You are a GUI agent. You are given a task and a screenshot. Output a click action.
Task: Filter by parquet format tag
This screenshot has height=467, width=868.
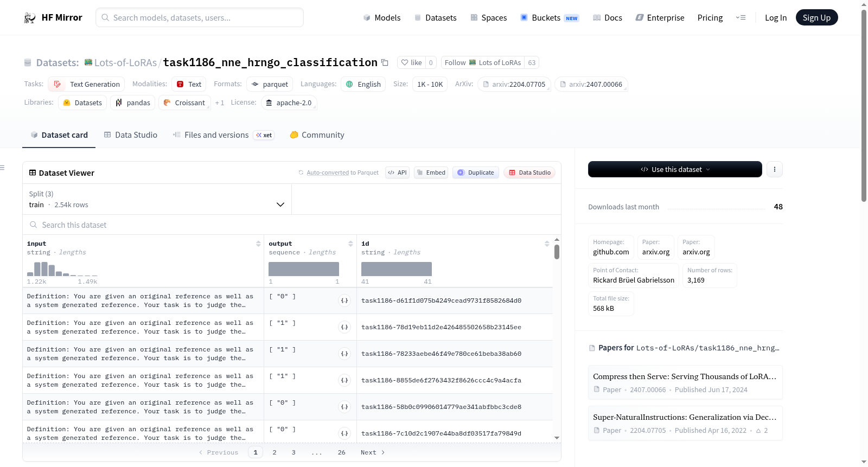(x=270, y=84)
